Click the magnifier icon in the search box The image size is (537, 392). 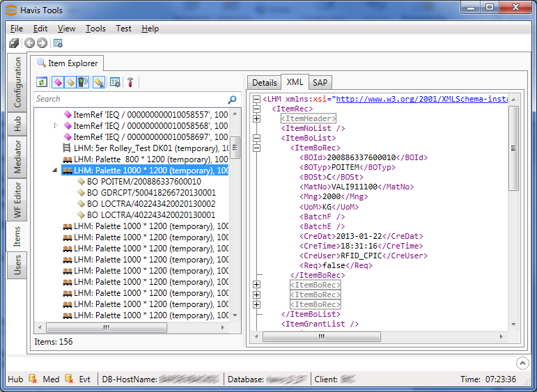(x=233, y=100)
